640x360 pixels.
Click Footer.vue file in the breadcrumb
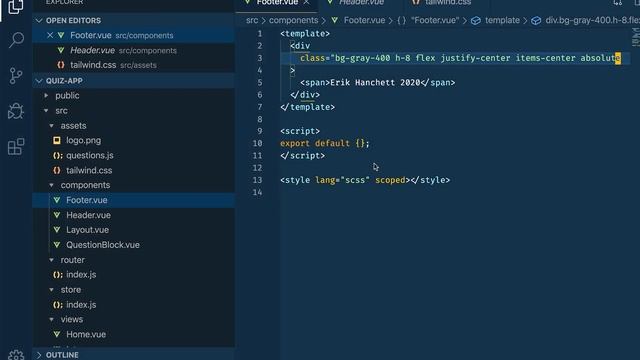[x=364, y=20]
